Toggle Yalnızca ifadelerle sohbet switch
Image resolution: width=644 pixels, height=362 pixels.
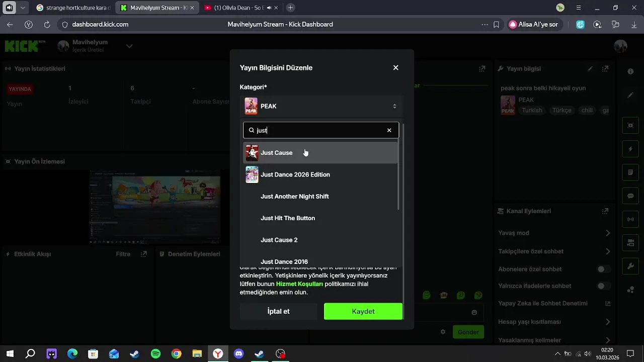(604, 286)
